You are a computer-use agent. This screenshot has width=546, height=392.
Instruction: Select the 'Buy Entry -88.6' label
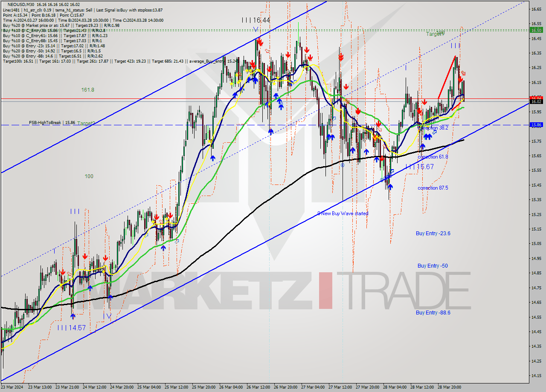click(433, 312)
